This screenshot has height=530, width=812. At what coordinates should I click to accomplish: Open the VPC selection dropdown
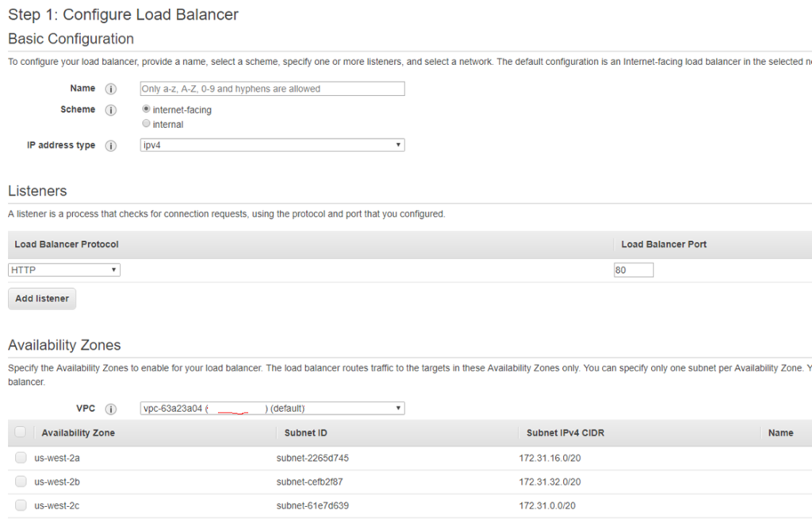(270, 408)
